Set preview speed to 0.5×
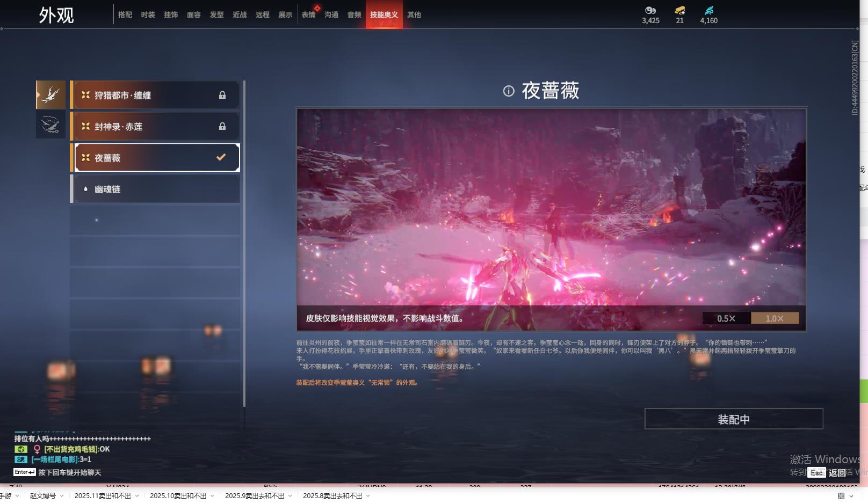 click(726, 318)
